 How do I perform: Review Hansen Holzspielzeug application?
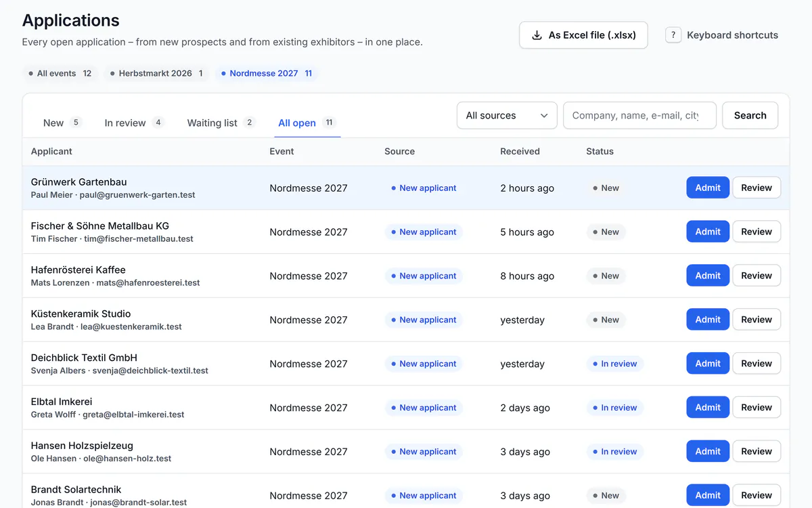point(757,452)
